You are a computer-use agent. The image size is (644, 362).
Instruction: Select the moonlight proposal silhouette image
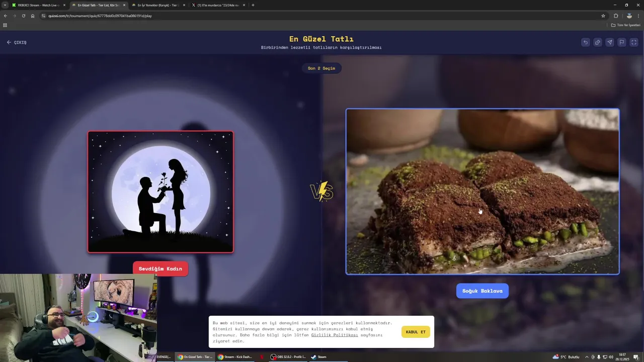coord(160,192)
